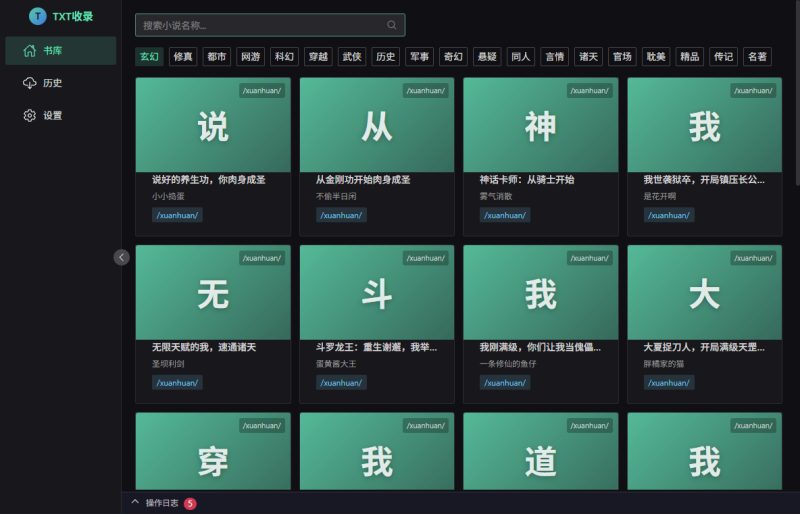The height and width of the screenshot is (514, 800).
Task: Click the red log count badge
Action: (190, 503)
